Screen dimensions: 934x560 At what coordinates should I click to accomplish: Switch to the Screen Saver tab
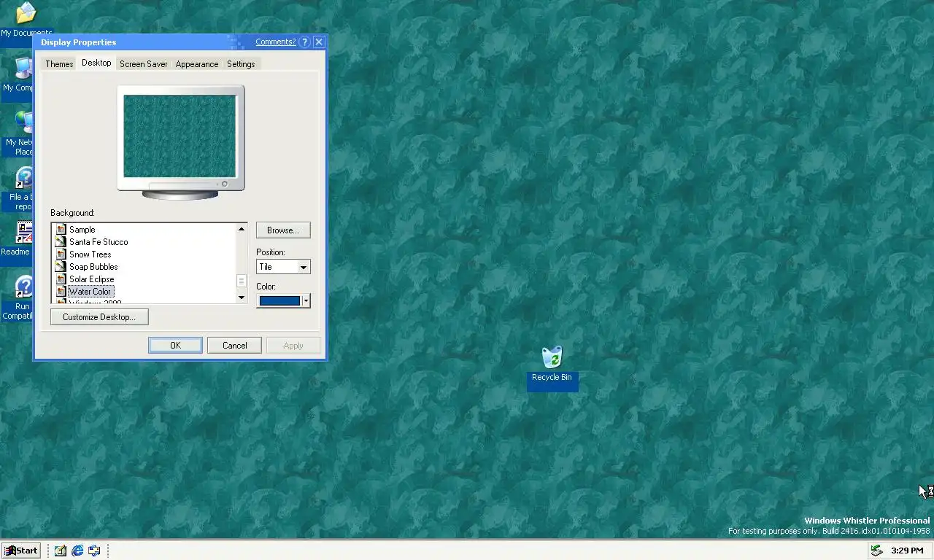coord(144,64)
